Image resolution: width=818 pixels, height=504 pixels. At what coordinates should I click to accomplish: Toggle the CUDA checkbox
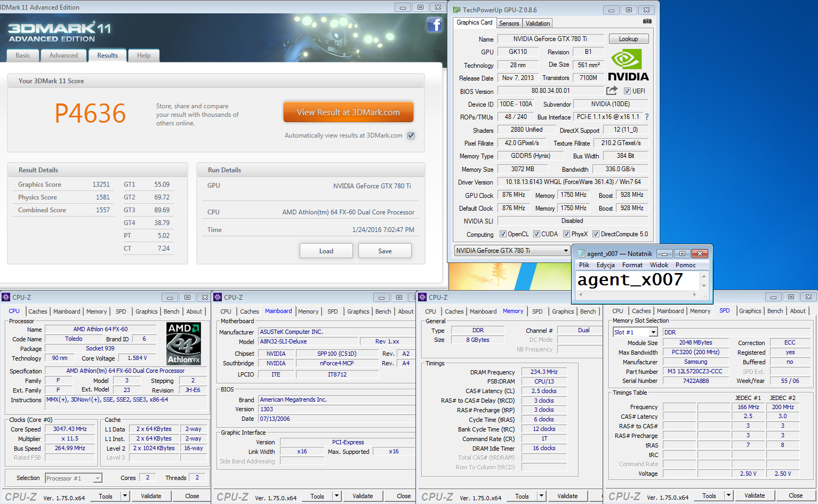(536, 234)
